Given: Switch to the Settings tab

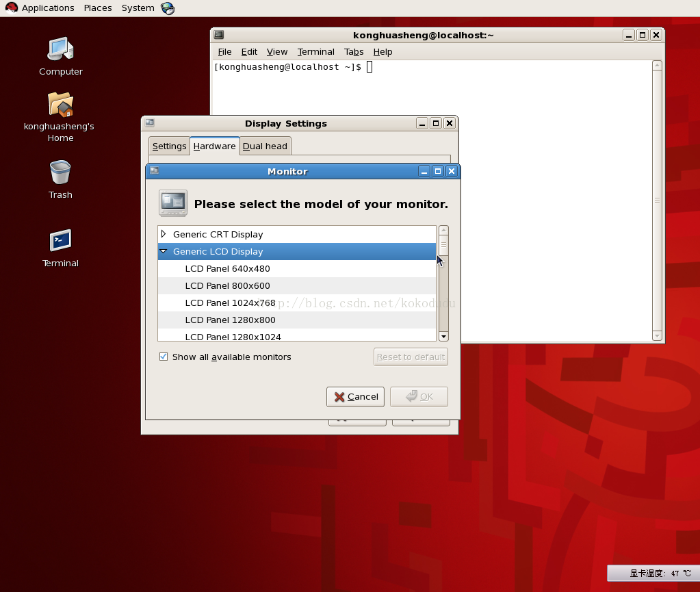Looking at the screenshot, I should (169, 146).
